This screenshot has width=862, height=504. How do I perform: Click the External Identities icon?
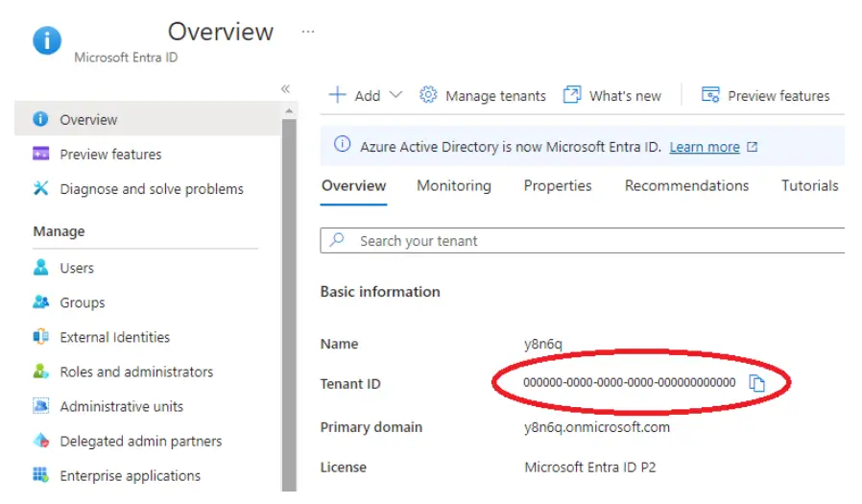(40, 336)
